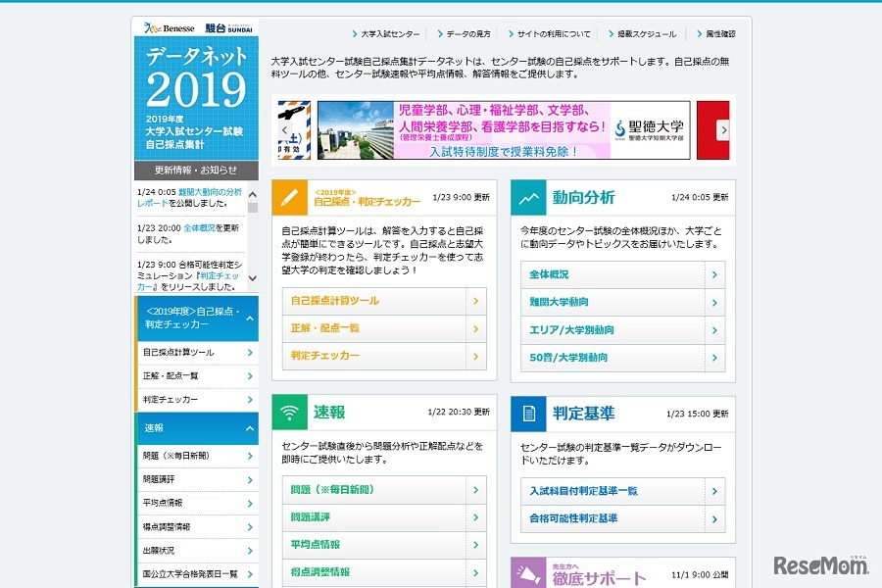This screenshot has width=882, height=588.
Task: Advance the banner carousel with the right arrow
Action: pyautogui.click(x=723, y=128)
